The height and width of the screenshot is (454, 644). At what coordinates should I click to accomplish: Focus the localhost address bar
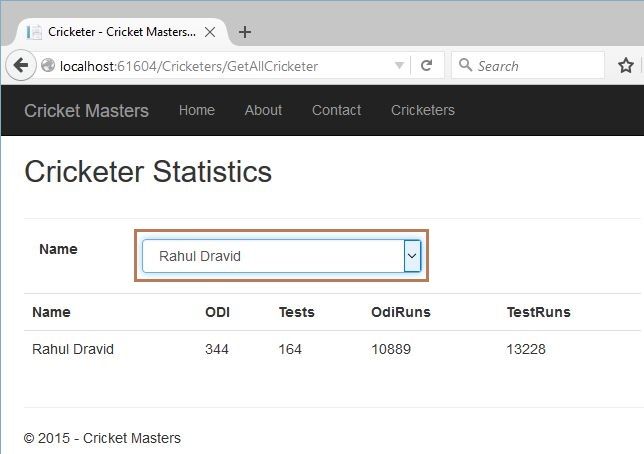[224, 66]
